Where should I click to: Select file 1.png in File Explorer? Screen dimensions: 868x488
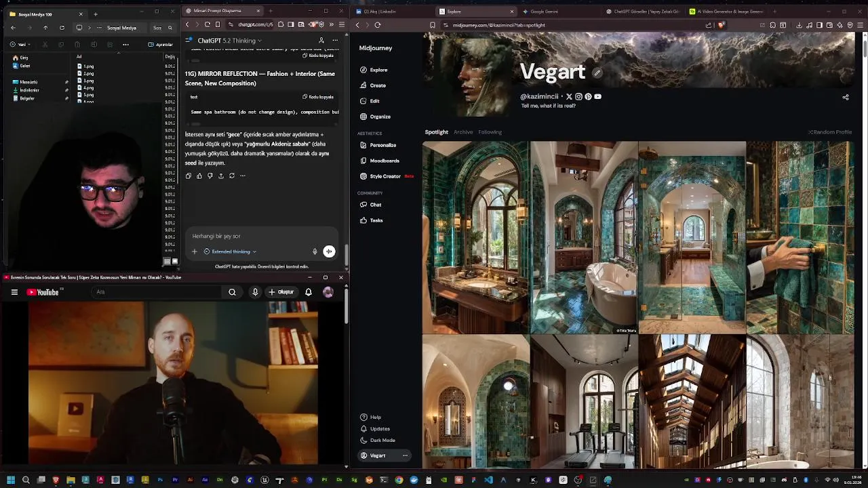(x=85, y=66)
